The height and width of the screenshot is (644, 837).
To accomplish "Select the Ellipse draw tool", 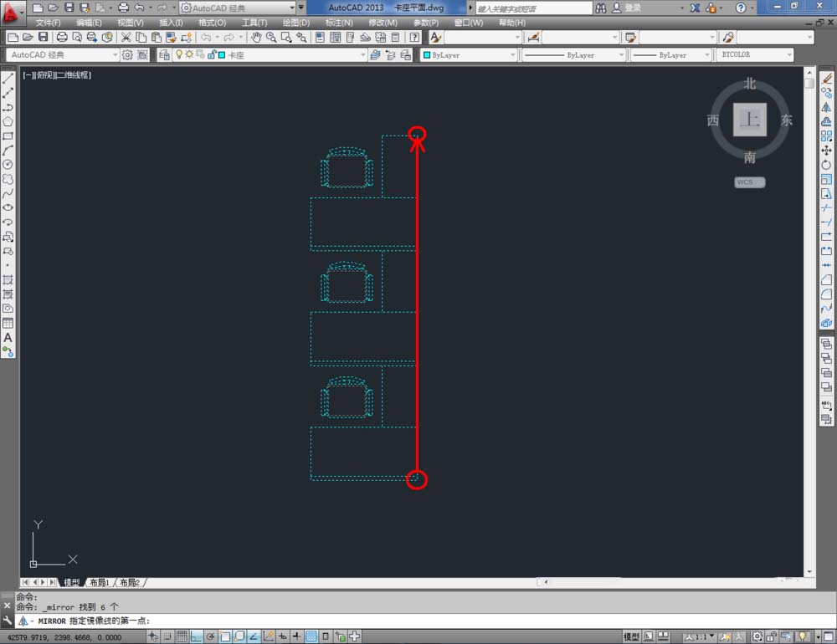I will 8,207.
